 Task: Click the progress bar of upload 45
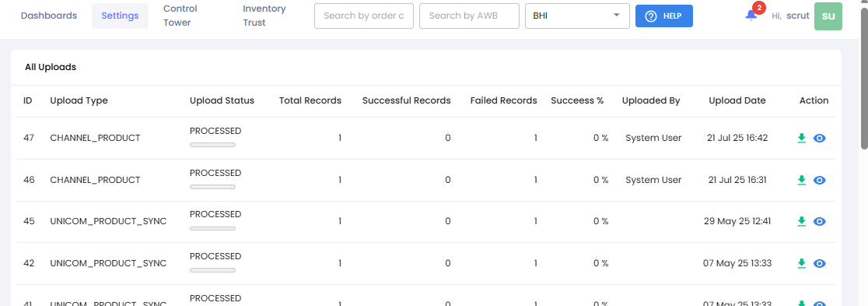pyautogui.click(x=212, y=228)
